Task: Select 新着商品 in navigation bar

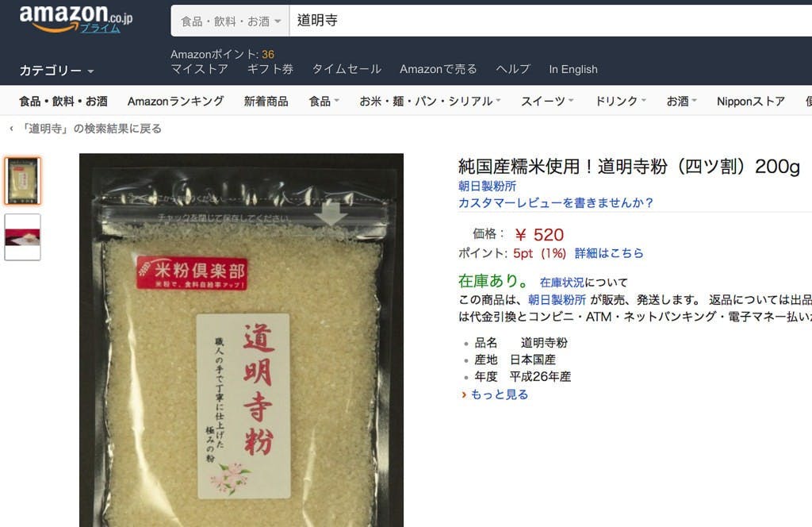Action: click(266, 101)
